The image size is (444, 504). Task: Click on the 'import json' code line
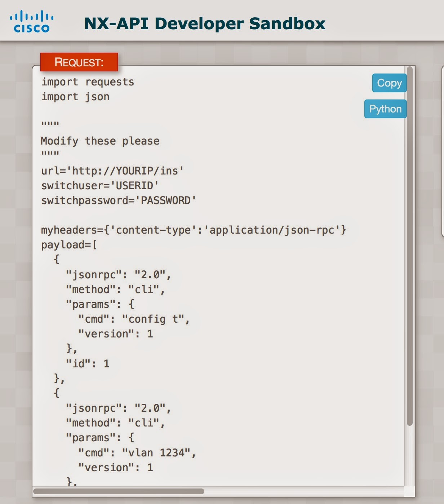pos(75,97)
